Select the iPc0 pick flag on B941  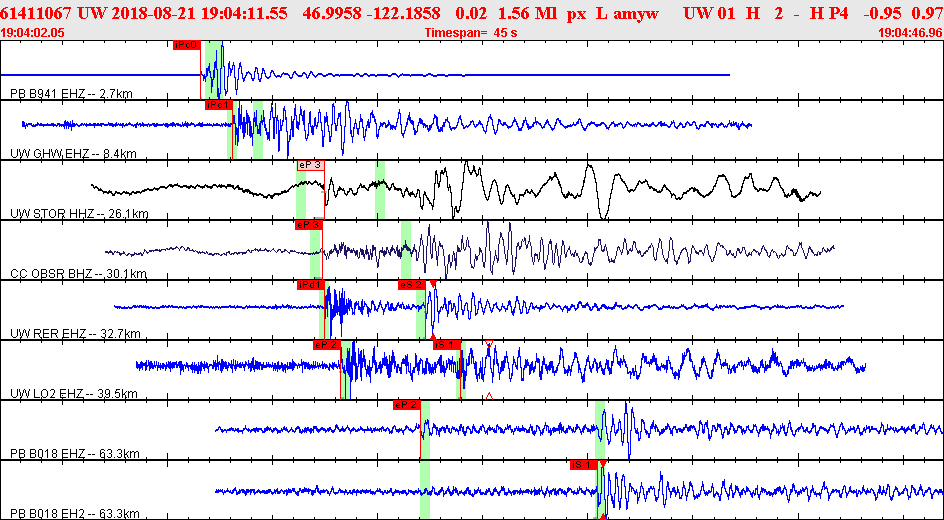(187, 45)
